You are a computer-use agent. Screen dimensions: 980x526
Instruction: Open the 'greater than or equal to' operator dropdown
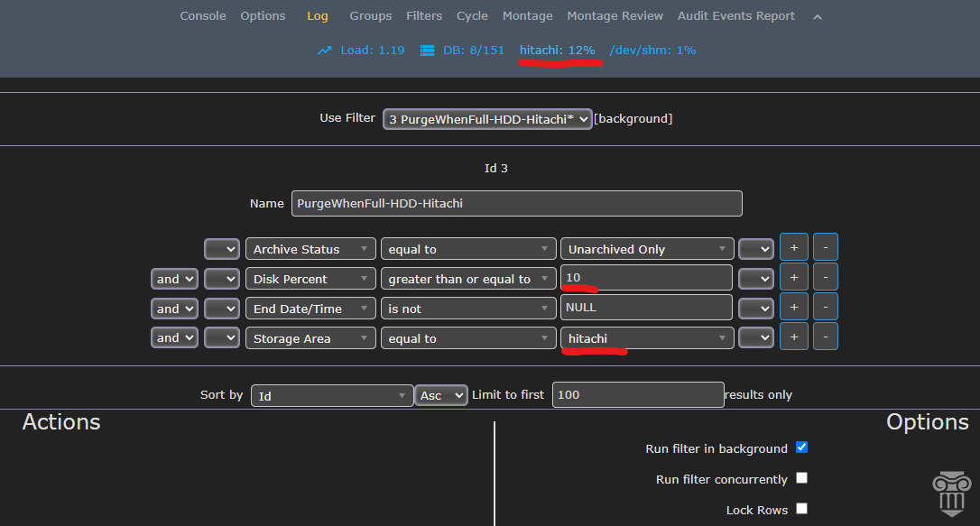tap(468, 279)
